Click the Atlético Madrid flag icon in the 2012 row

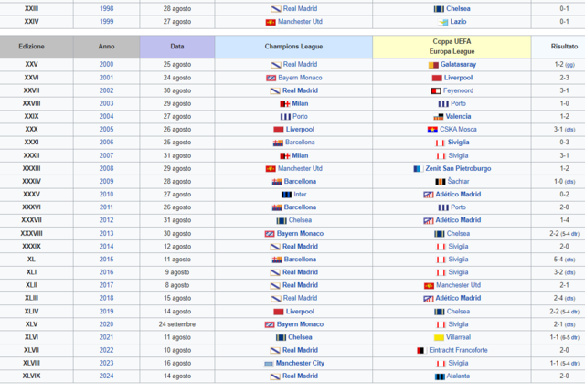click(429, 221)
